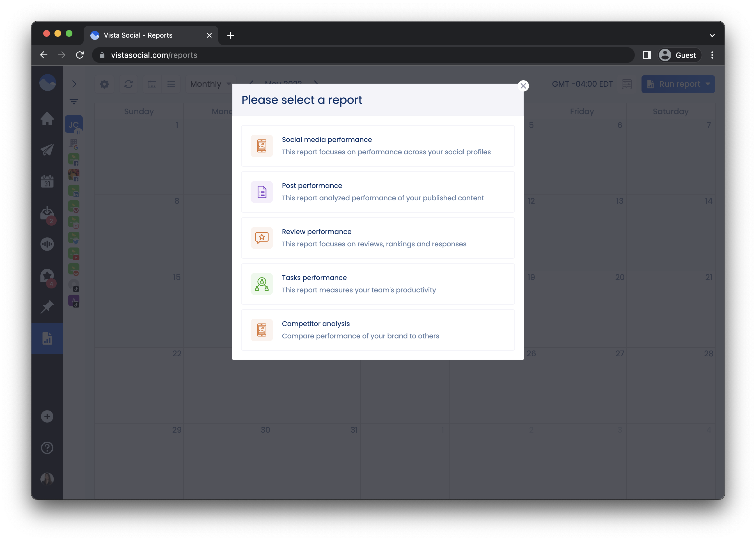Select the Listening audio waveform icon
The width and height of the screenshot is (756, 541).
[x=47, y=244]
